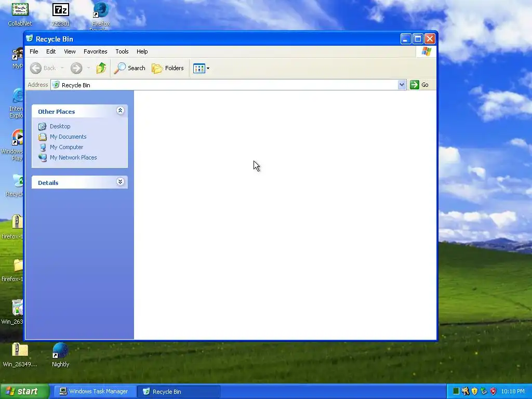Screen dimensions: 532x399
Task: Select the Internet Explorer desktop icon
Action: coord(17,103)
